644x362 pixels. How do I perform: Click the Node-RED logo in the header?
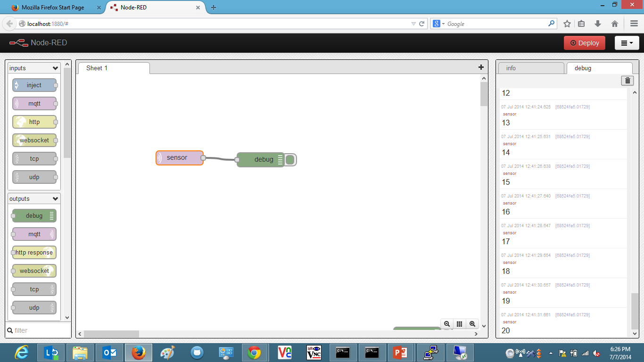pos(38,43)
